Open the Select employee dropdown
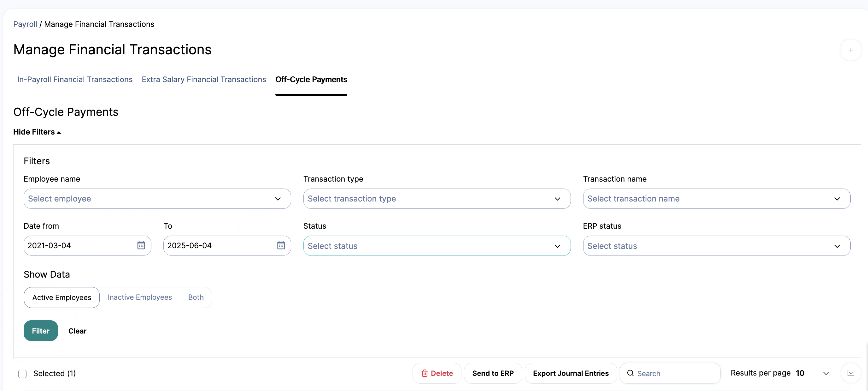Viewport: 868px width, 391px height. pos(157,199)
